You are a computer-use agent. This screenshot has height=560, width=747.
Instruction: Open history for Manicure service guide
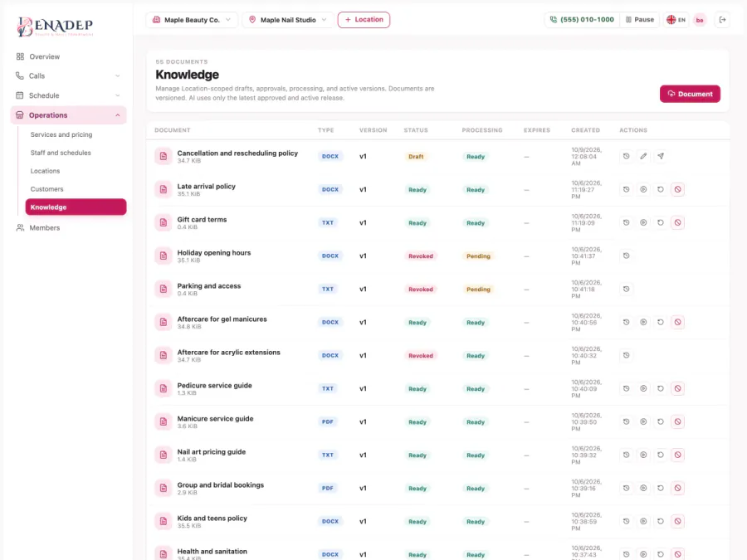[x=626, y=422]
